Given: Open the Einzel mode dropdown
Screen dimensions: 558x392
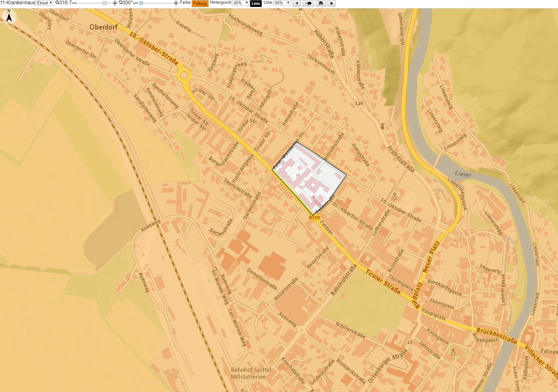Looking at the screenshot, I should click(45, 3).
